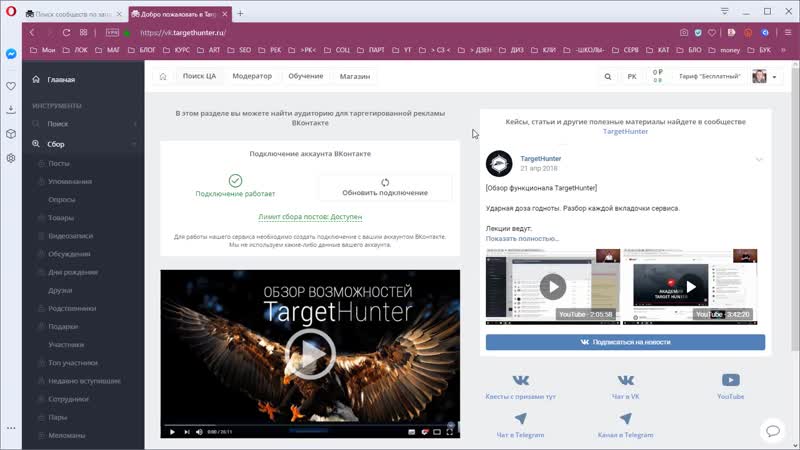Open support chat bubble icon
Viewport: 800px width, 450px height.
(773, 431)
